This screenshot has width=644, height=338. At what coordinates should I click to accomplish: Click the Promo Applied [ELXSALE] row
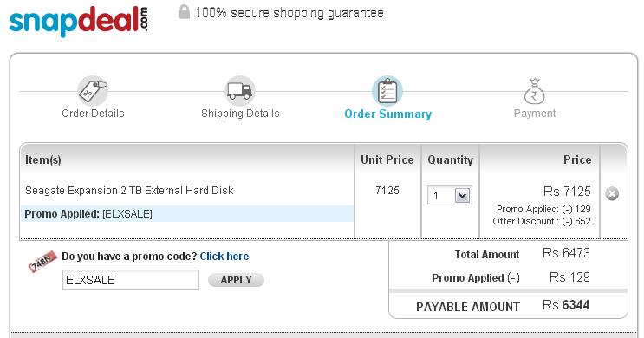(187, 214)
